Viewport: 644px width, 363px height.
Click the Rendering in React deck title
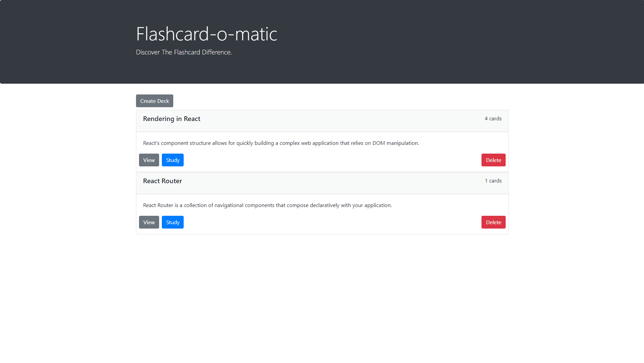tap(172, 119)
